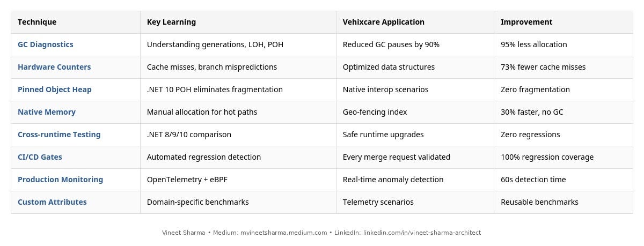The width and height of the screenshot is (644, 246).
Task: Click the Hardware Counters technique
Action: [x=54, y=67]
